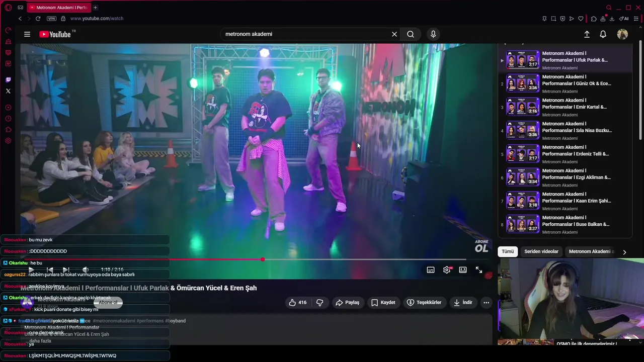Open the Opera menu logo

(x=8, y=8)
